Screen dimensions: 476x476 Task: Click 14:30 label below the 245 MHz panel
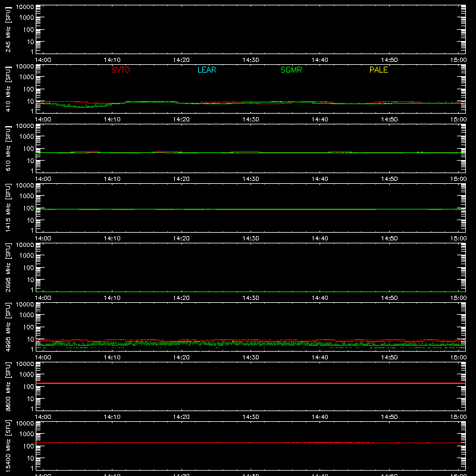pos(250,60)
